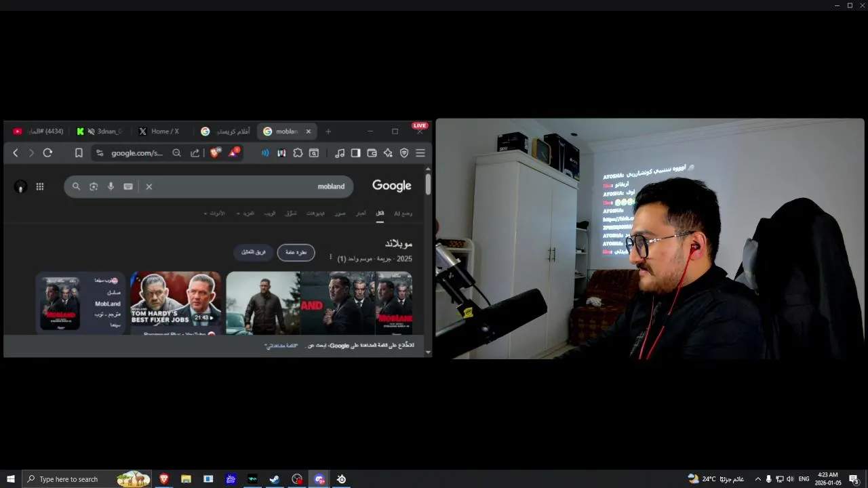
Task: Click the Type here to search box
Action: (87, 479)
